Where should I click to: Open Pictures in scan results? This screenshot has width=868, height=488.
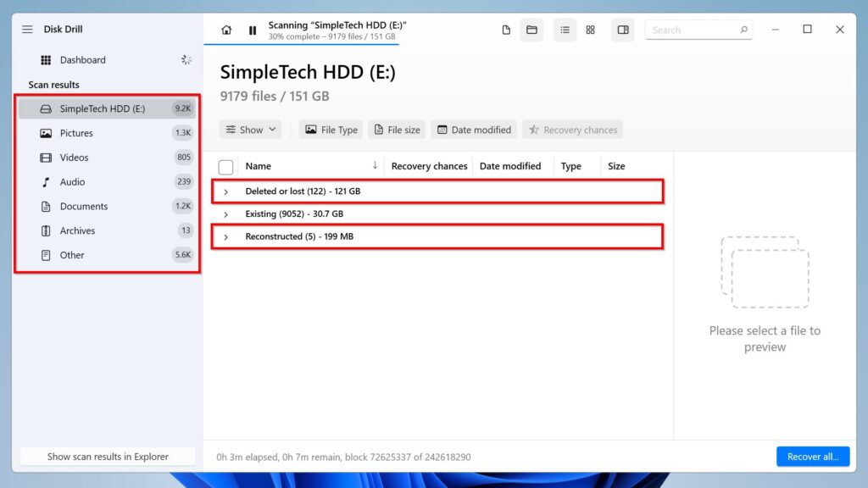pos(76,133)
